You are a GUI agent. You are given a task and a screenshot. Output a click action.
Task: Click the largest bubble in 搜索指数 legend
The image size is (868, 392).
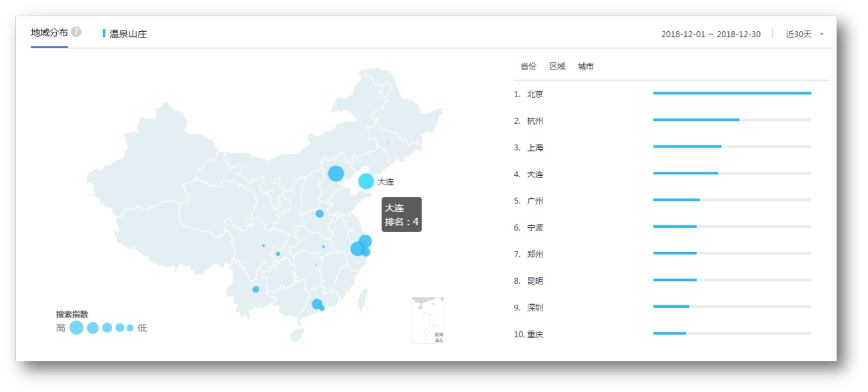(x=76, y=328)
